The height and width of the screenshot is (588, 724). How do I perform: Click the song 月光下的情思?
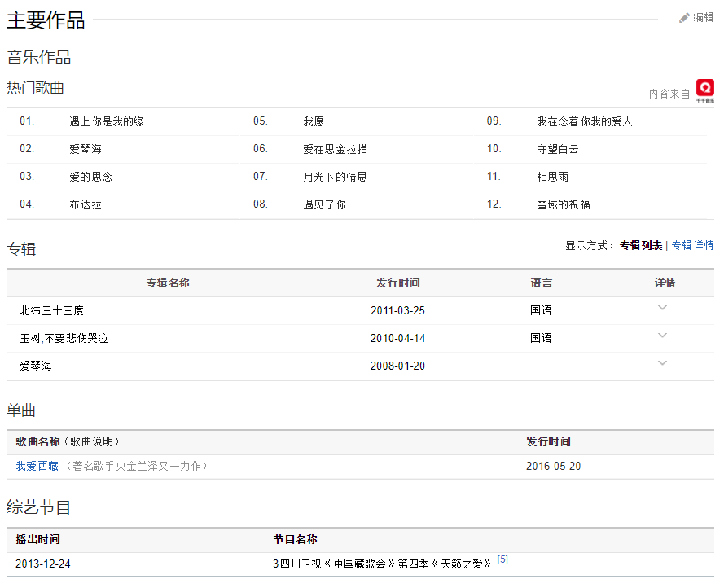pos(335,177)
